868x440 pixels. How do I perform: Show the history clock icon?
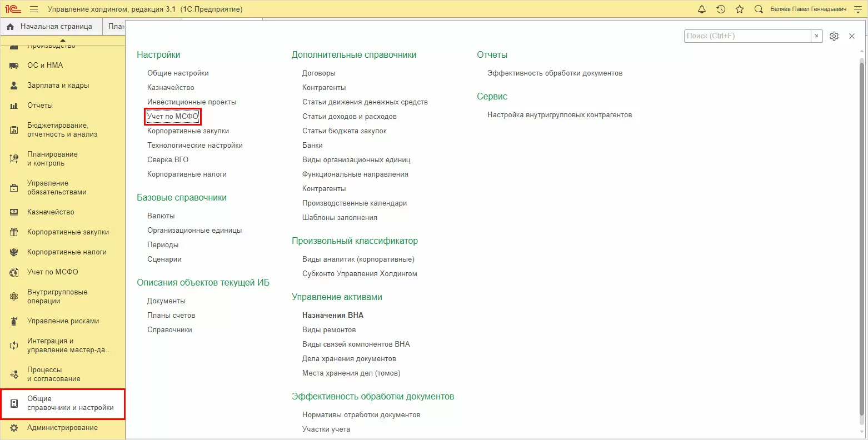pos(721,9)
